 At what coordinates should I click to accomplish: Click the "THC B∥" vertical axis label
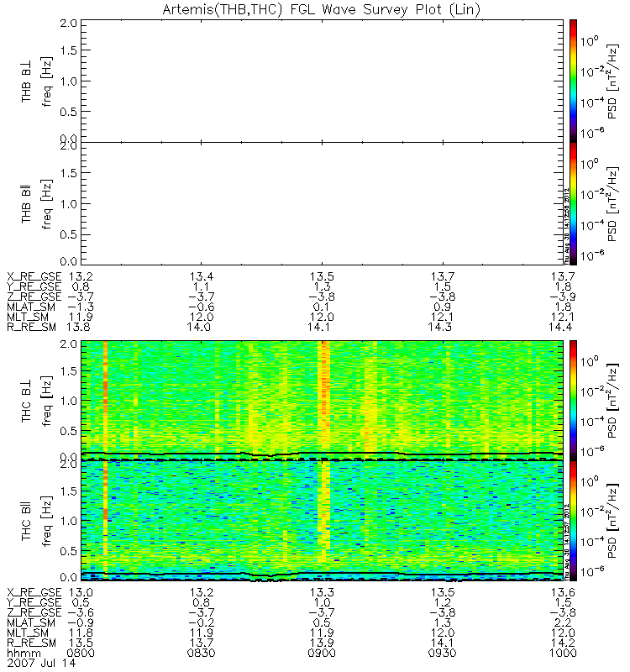[x=27, y=522]
